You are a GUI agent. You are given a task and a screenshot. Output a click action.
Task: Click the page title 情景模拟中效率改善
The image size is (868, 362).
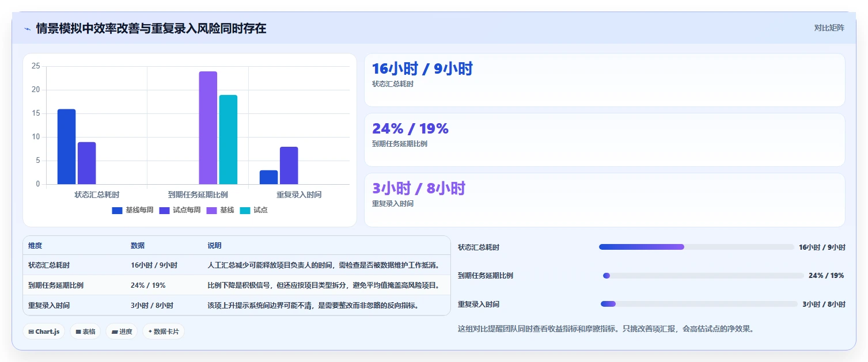[x=151, y=28]
